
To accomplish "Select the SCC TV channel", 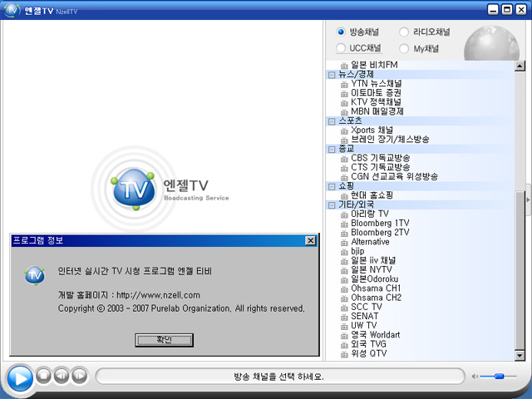I will pos(367,307).
